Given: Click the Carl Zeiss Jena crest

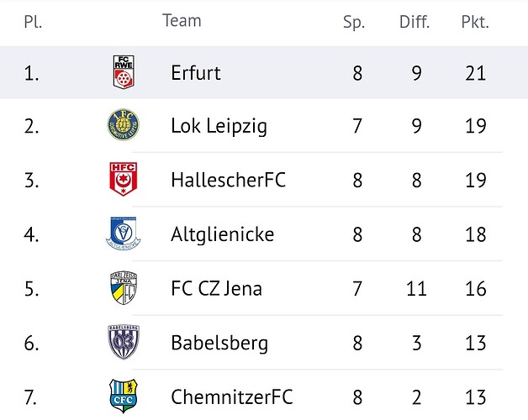Looking at the screenshot, I should pyautogui.click(x=124, y=288).
